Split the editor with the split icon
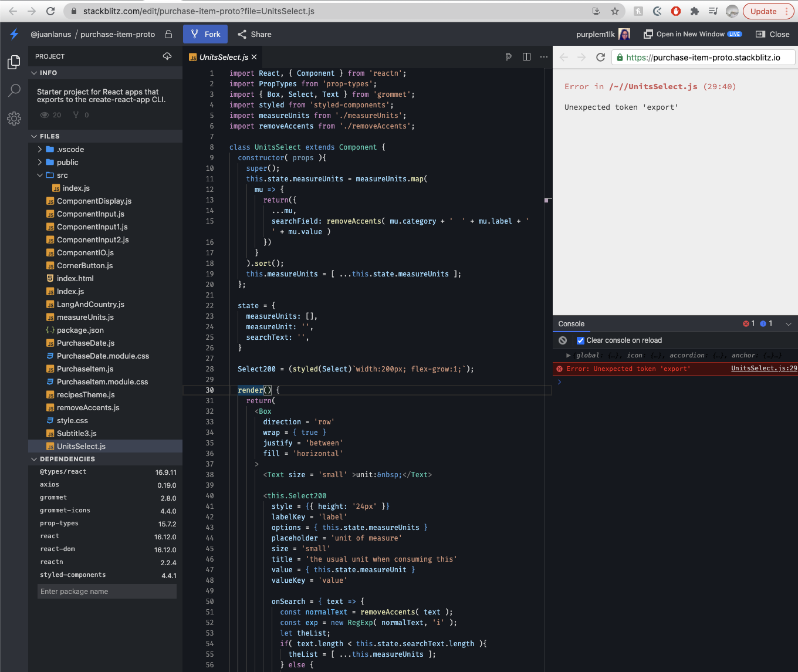Viewport: 798px width, 672px height. [x=526, y=57]
